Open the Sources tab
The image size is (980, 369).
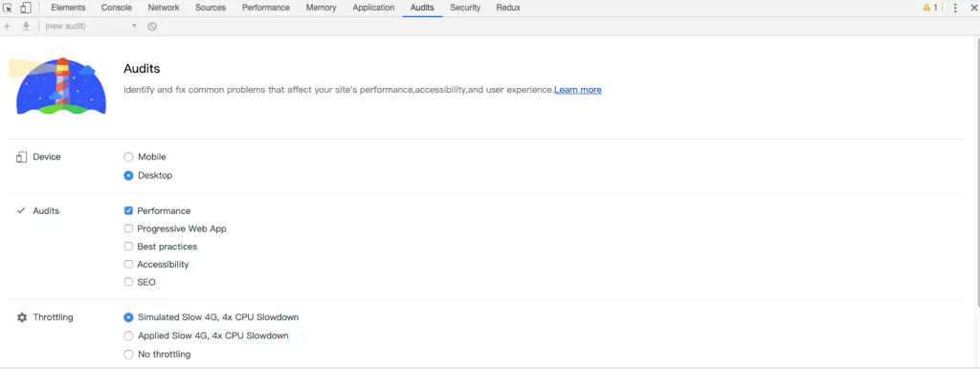pos(211,8)
